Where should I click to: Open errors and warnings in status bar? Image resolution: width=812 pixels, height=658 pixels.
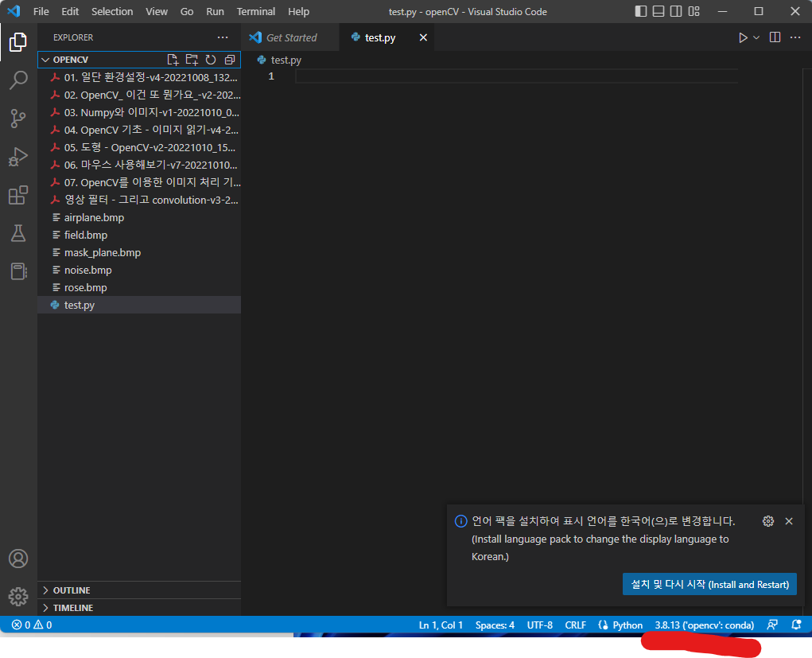pyautogui.click(x=32, y=625)
